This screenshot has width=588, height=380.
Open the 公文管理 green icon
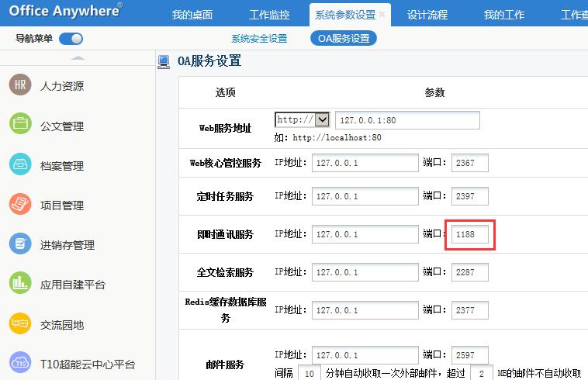(20, 125)
